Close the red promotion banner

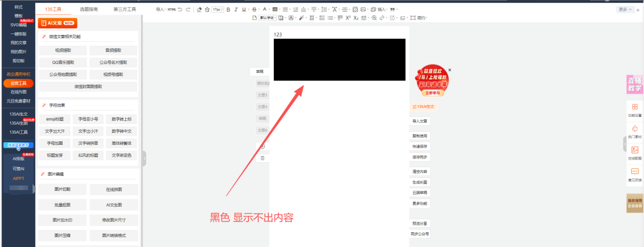tap(450, 70)
